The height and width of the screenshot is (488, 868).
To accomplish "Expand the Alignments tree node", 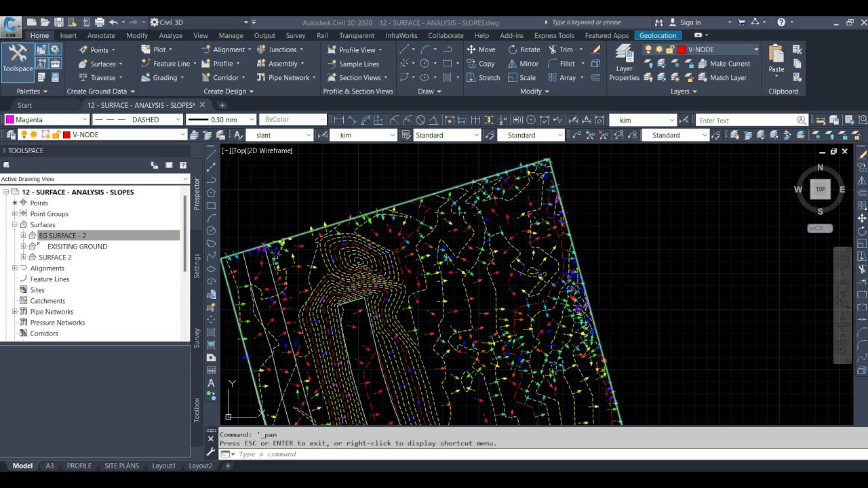I will click(x=14, y=268).
